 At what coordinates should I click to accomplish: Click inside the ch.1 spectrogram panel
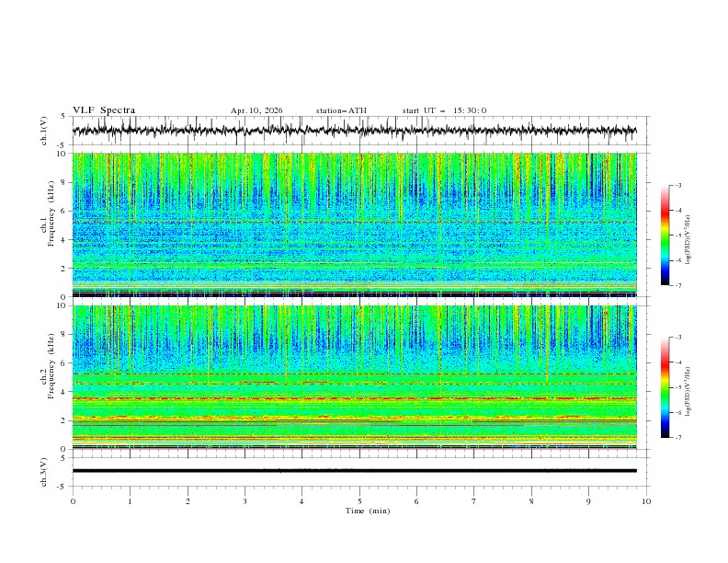click(354, 224)
